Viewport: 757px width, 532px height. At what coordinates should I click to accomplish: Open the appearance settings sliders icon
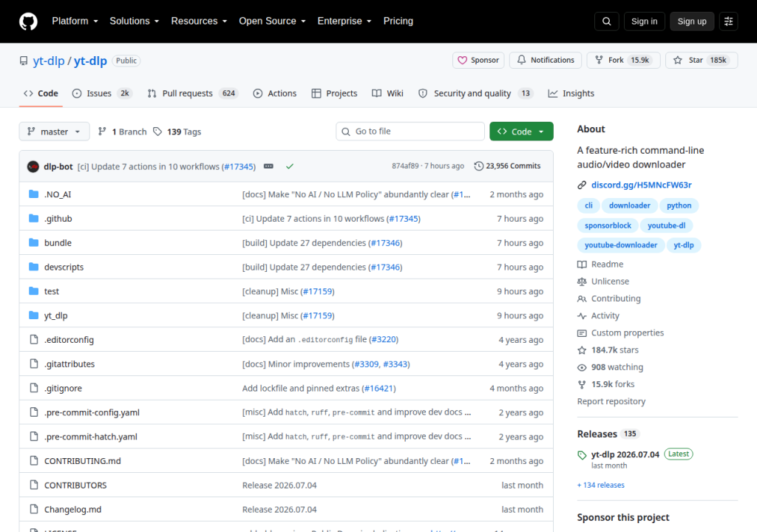[728, 21]
